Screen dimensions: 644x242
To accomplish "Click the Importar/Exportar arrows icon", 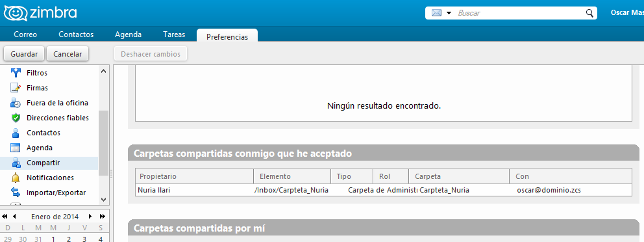I will [x=16, y=193].
